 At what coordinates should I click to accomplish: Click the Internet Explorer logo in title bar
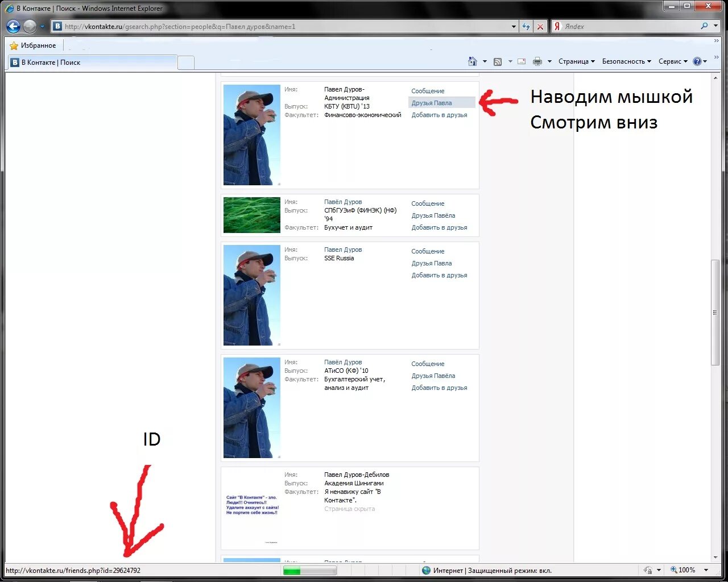pyautogui.click(x=10, y=8)
